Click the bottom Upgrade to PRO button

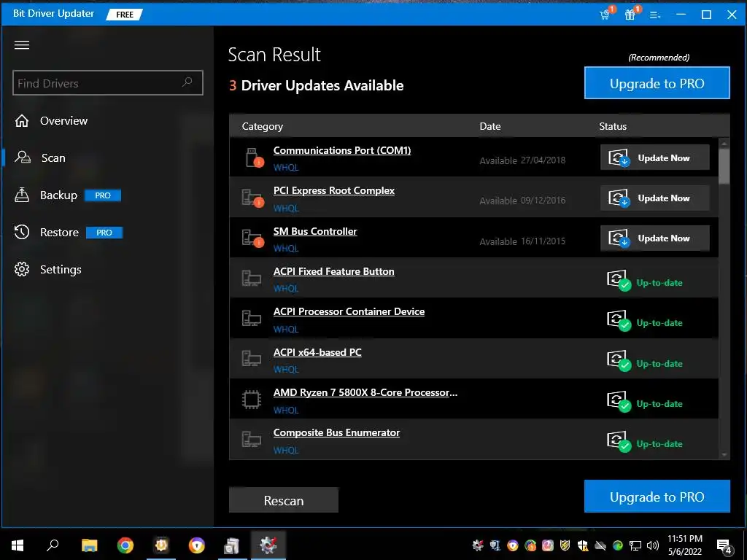pyautogui.click(x=657, y=497)
